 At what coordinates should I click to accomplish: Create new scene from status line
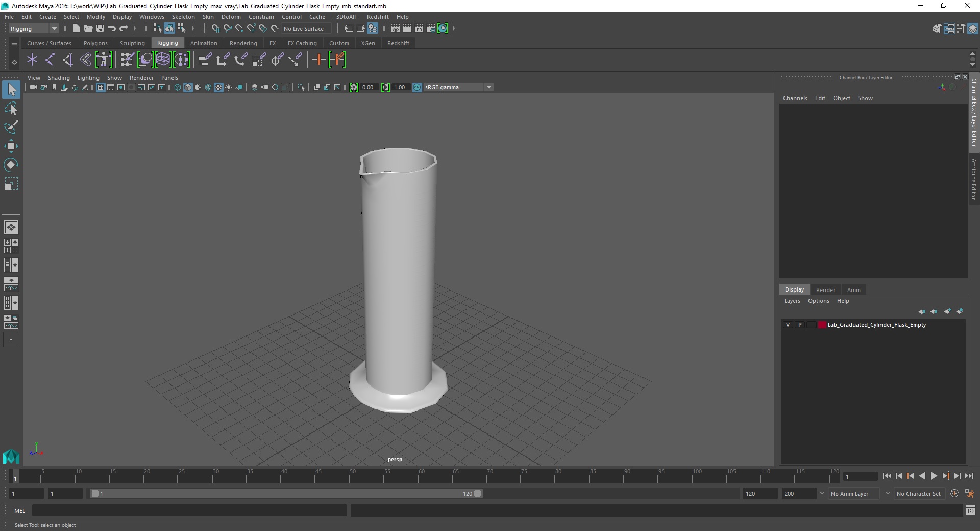[76, 29]
